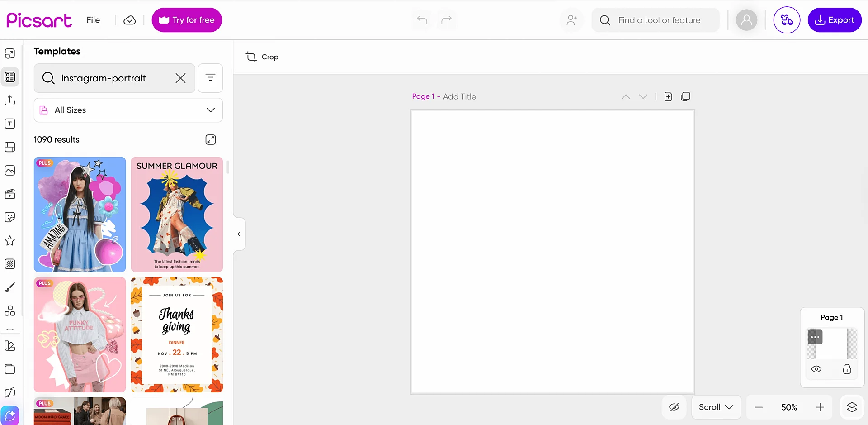This screenshot has height=425, width=868.
Task: Zoom in with the plus button
Action: click(820, 407)
